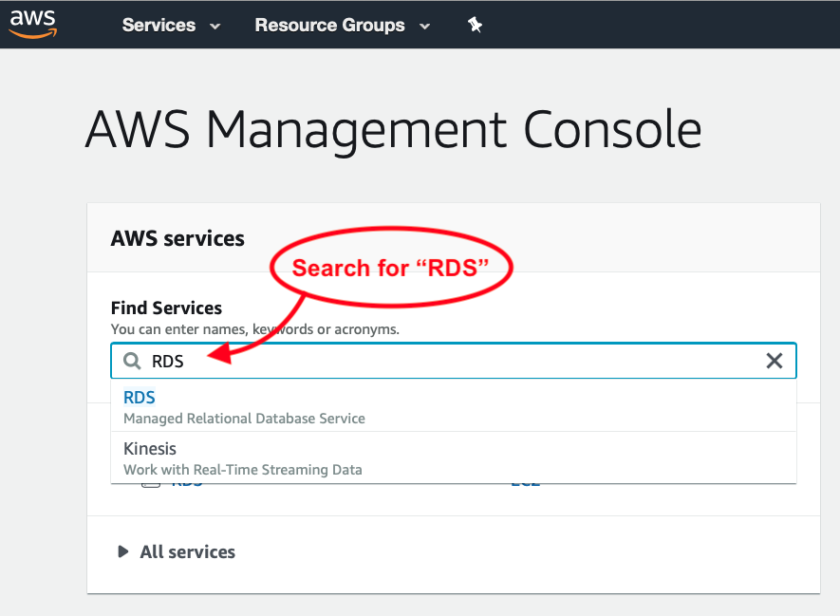Image resolution: width=840 pixels, height=616 pixels.
Task: Click the AWS home logo
Action: click(x=31, y=23)
